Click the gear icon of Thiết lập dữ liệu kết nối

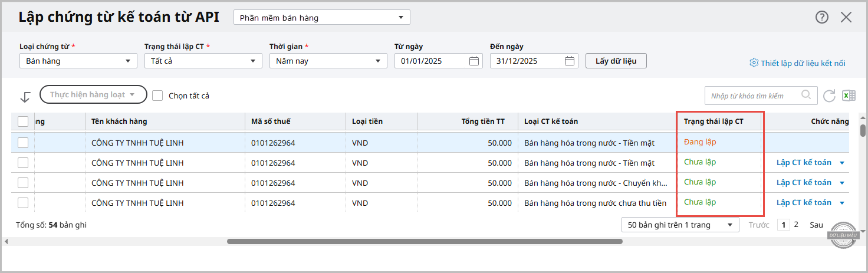754,63
